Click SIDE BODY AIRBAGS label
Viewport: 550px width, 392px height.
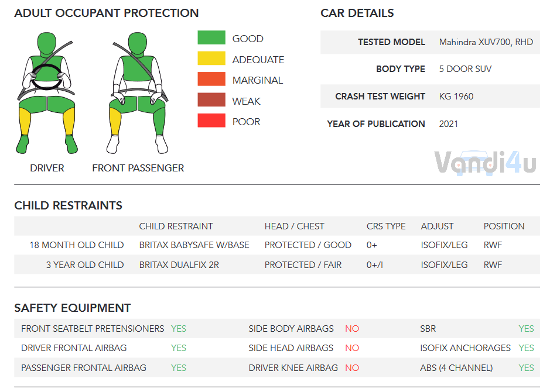(291, 329)
